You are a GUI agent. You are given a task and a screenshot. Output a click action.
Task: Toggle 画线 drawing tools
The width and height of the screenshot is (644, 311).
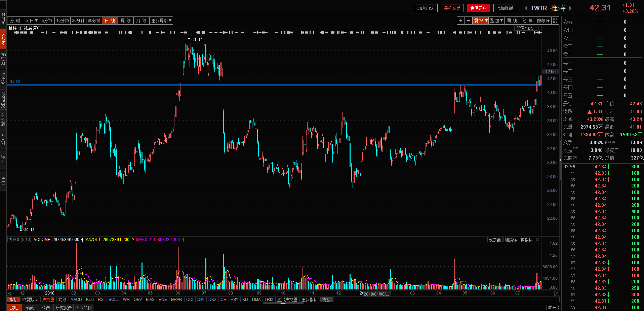(512, 21)
